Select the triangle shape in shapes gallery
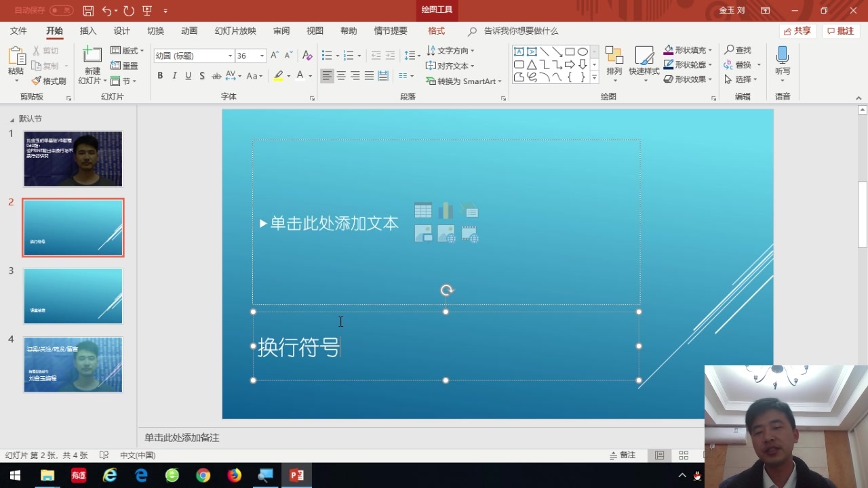Viewport: 868px width, 488px height. (532, 64)
